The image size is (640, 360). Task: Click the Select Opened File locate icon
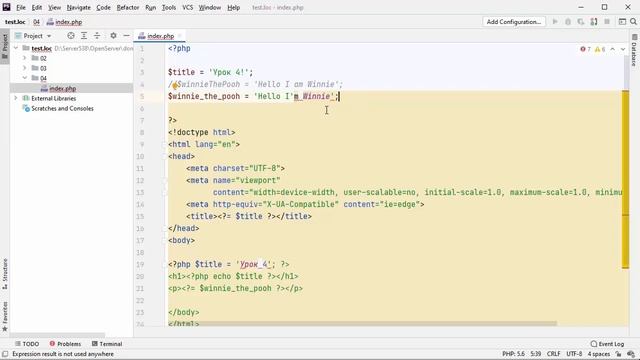tap(71, 36)
